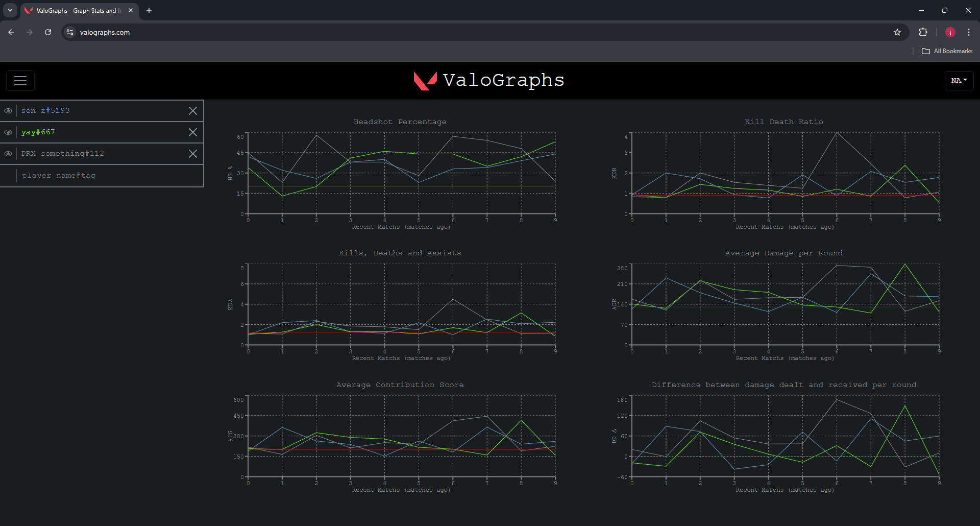The image size is (980, 526).
Task: Click inside the Kill Death Ratio chart
Action: click(x=786, y=173)
